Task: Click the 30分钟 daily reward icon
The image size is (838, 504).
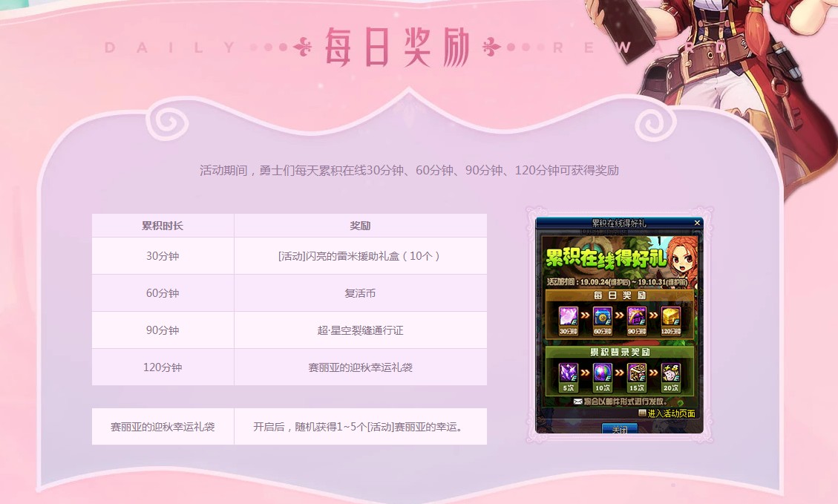Action: (x=568, y=316)
